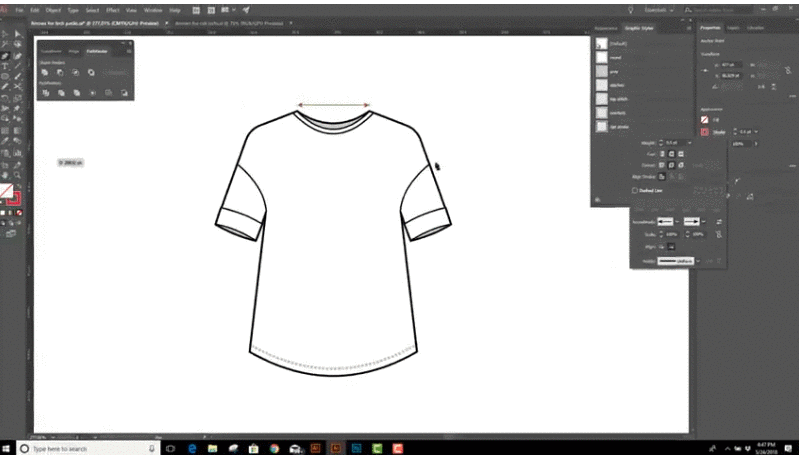Click Minus Front in Pathfinder panel
The image size is (799, 455).
(x=60, y=72)
